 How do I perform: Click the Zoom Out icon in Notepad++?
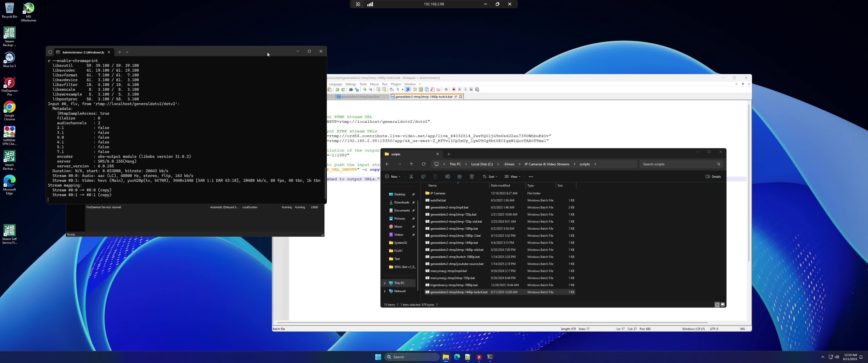(x=370, y=89)
